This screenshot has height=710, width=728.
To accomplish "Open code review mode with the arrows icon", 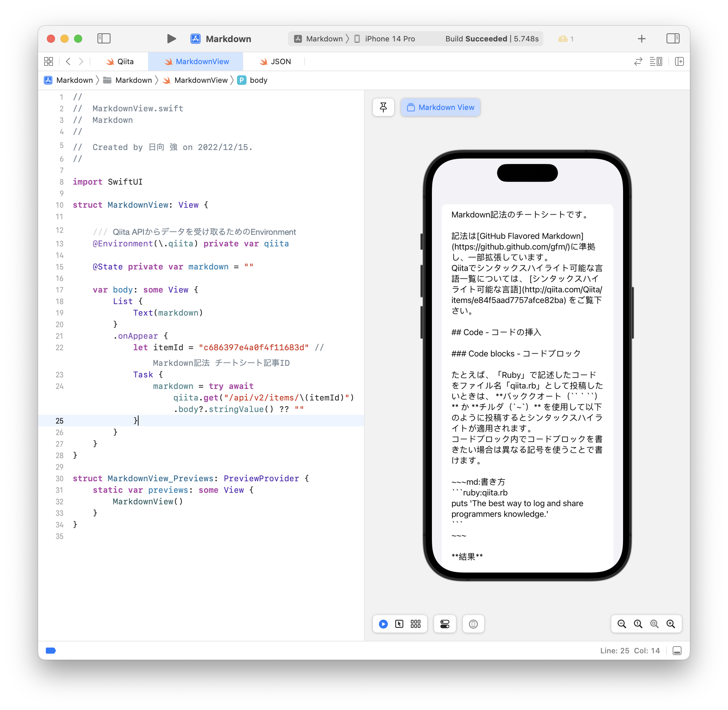I will (x=638, y=61).
